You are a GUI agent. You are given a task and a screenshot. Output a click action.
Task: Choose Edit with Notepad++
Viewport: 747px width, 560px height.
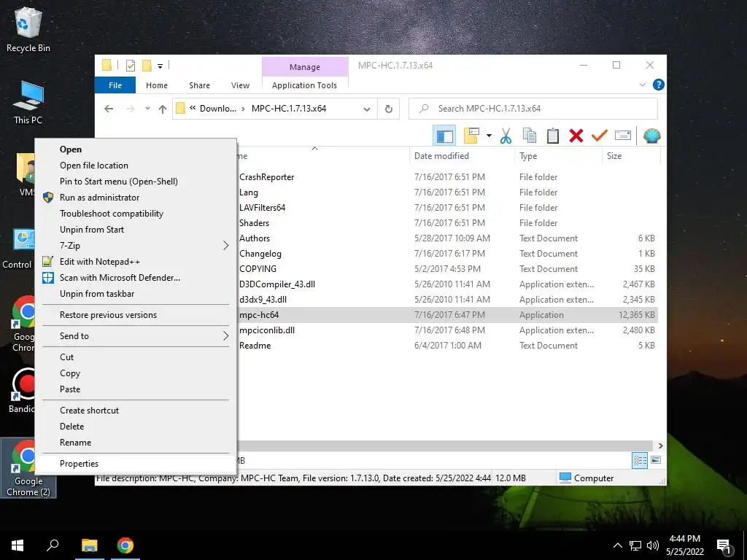[x=136, y=262]
